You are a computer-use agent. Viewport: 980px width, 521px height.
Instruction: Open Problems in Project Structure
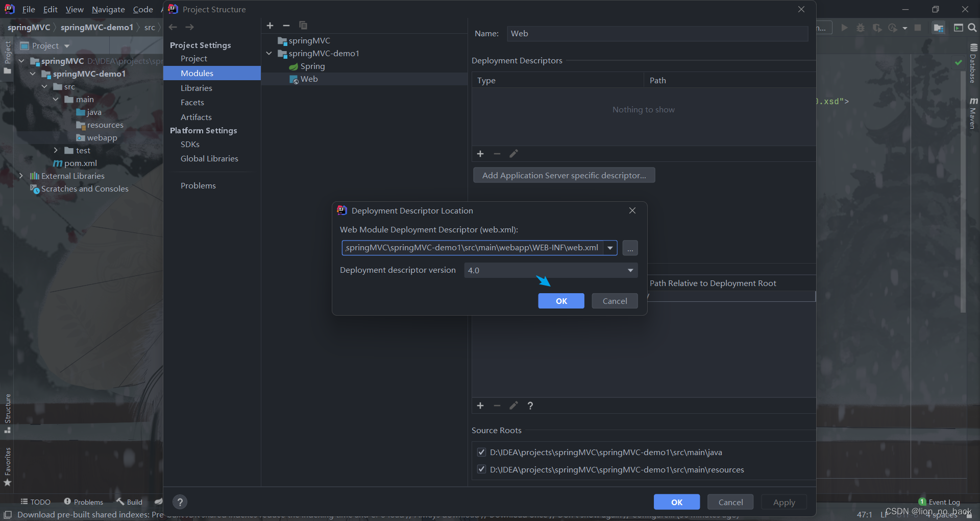point(198,186)
